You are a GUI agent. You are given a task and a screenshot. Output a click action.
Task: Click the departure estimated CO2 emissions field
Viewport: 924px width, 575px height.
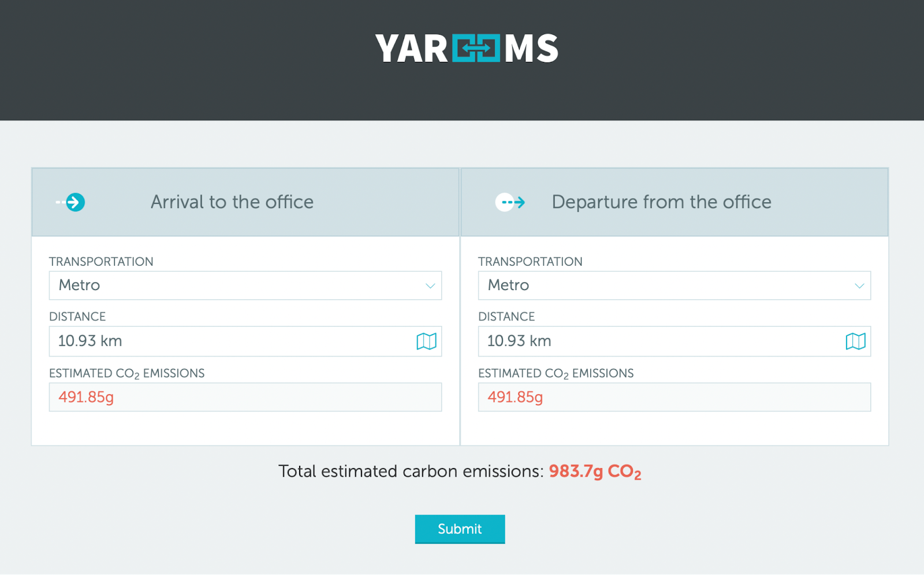(x=674, y=397)
